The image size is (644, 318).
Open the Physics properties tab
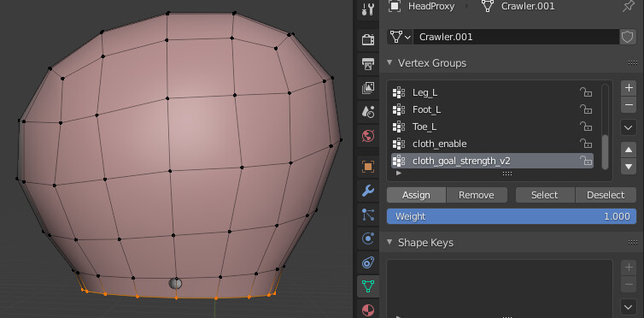(x=367, y=238)
